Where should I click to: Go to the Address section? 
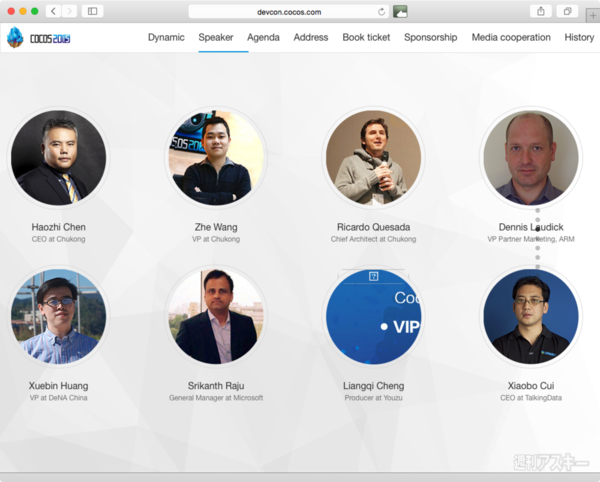pos(311,37)
